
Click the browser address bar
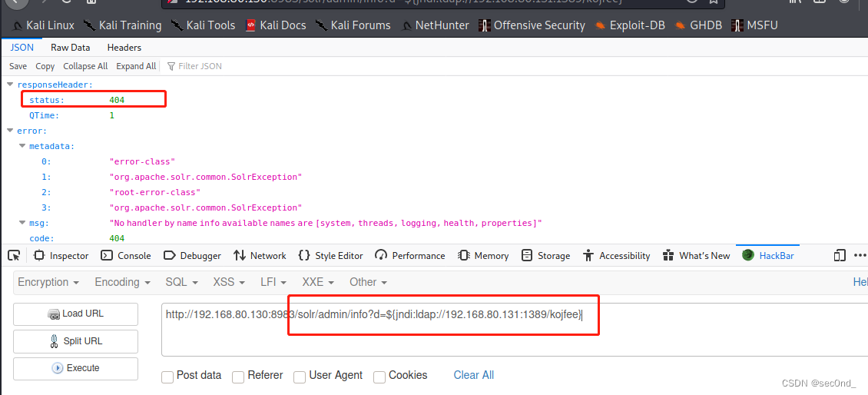(x=443, y=2)
